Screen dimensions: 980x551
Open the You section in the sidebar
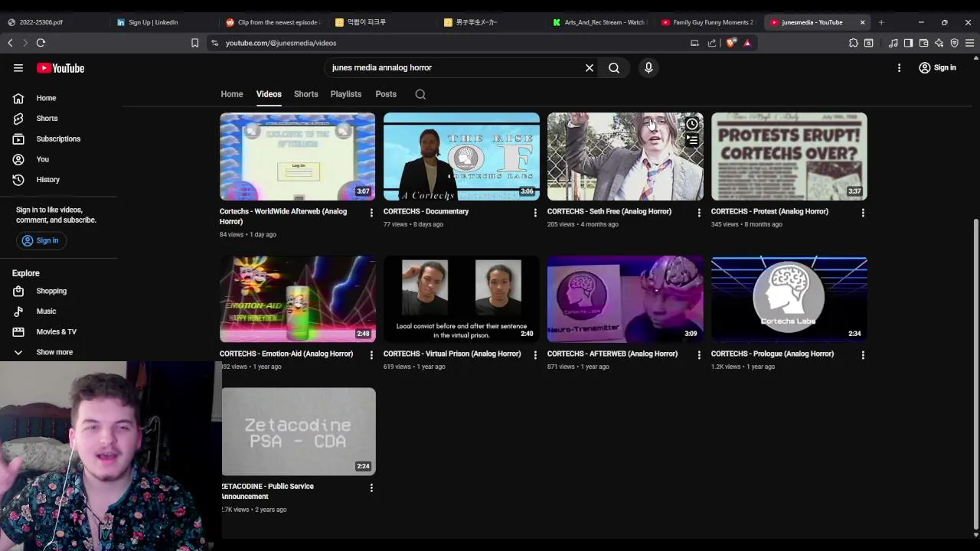point(31,159)
